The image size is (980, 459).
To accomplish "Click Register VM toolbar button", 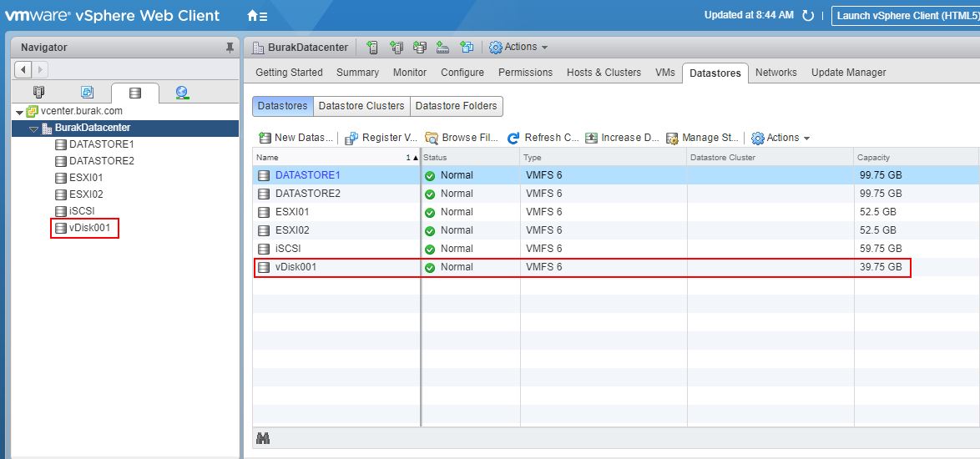I will coord(381,138).
